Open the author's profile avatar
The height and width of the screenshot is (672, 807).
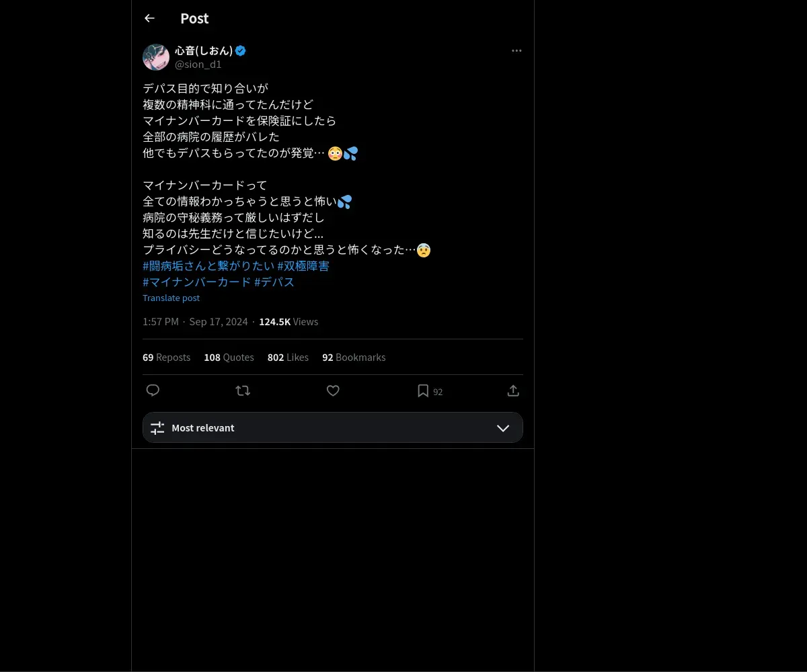(156, 57)
